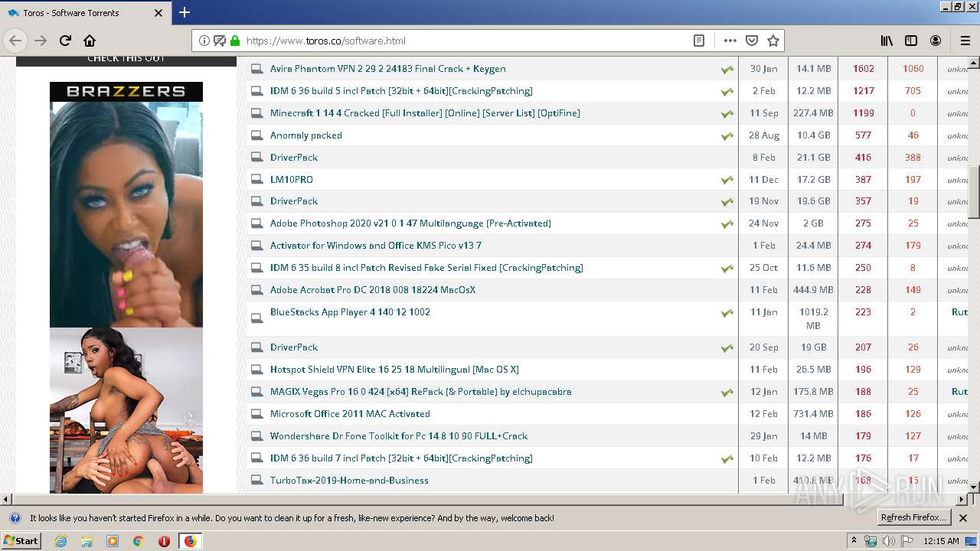Open the Firefox hamburger menu
This screenshot has height=551, width=980.
(965, 41)
